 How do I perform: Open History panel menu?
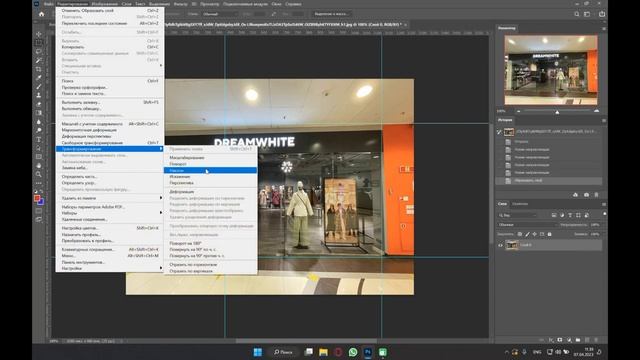(x=604, y=120)
